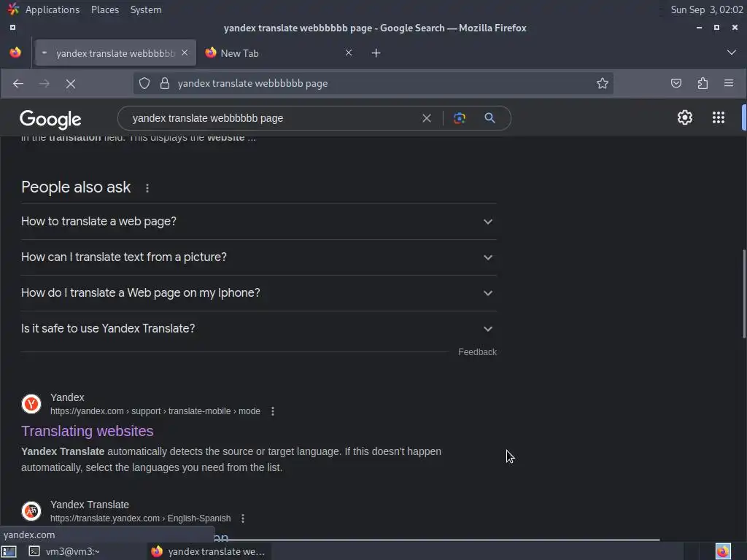Click the padlock site information icon
Viewport: 747px width, 560px height.
click(165, 83)
